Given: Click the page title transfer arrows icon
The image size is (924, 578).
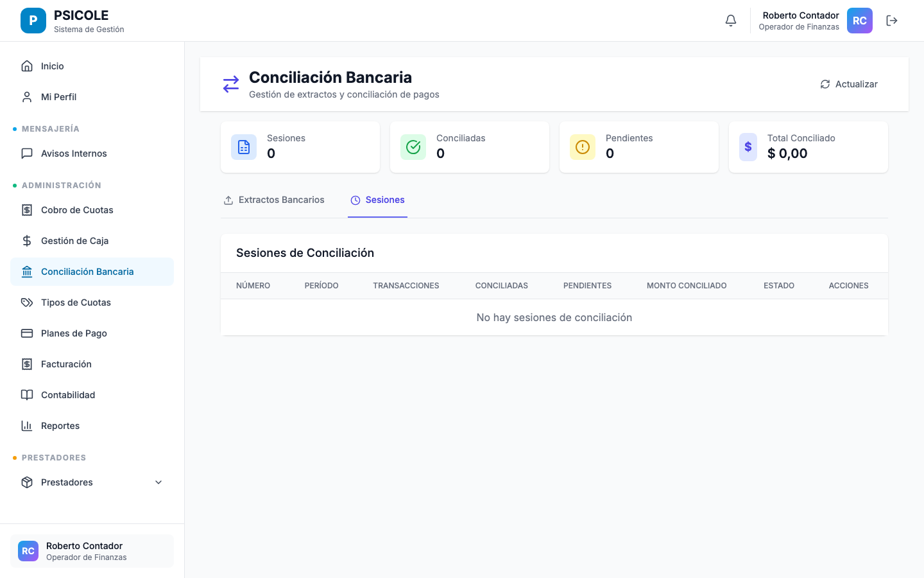Looking at the screenshot, I should (231, 84).
